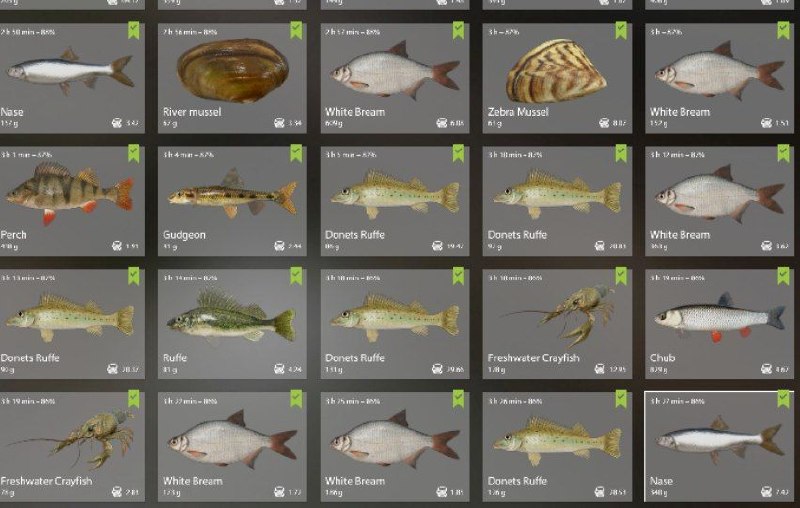
Task: Select the Zebra Mussel shell image
Action: click(556, 71)
